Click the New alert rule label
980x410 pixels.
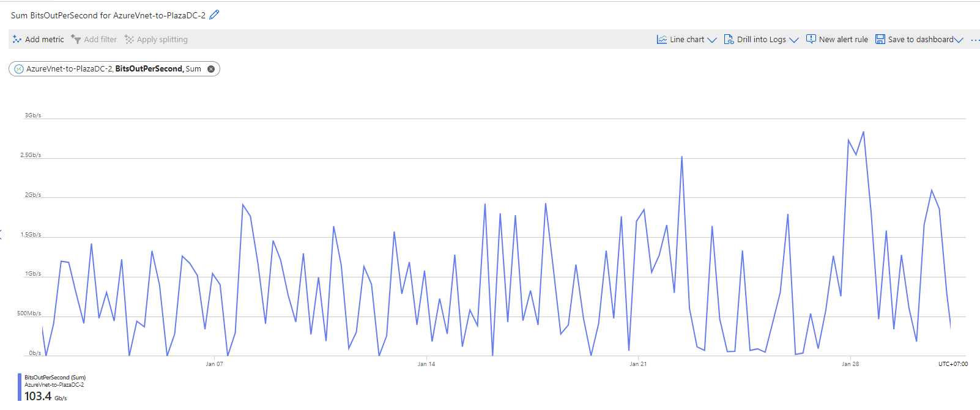click(x=844, y=39)
